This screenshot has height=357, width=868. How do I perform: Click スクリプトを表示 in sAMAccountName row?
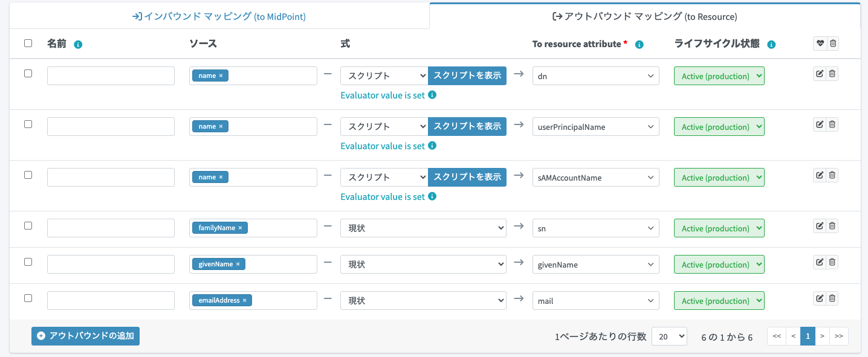467,177
